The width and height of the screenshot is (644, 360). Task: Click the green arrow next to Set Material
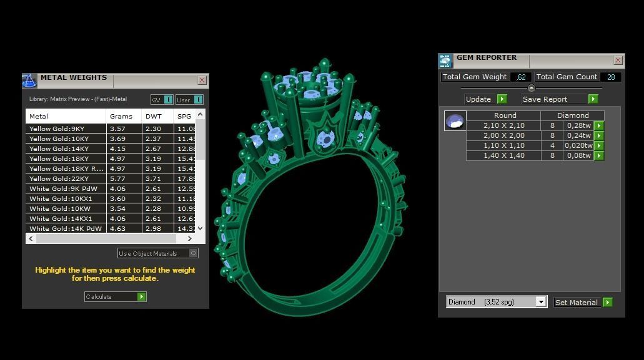[607, 302]
